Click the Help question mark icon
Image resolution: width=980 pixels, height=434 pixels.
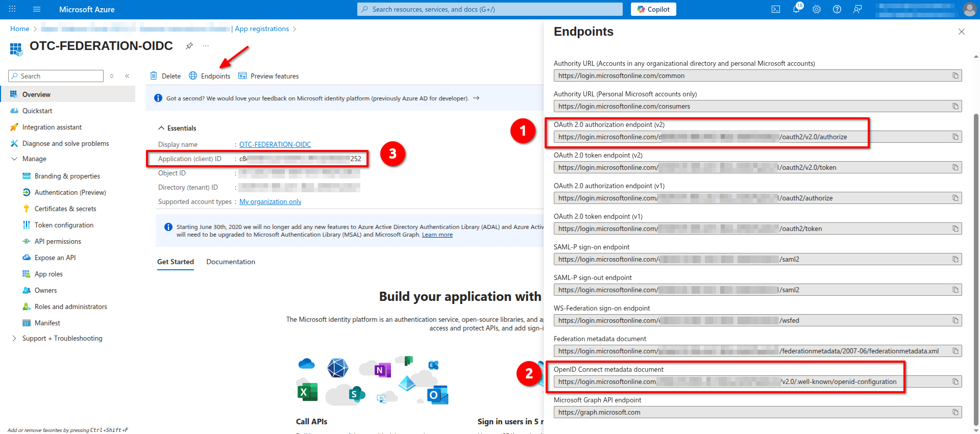837,9
